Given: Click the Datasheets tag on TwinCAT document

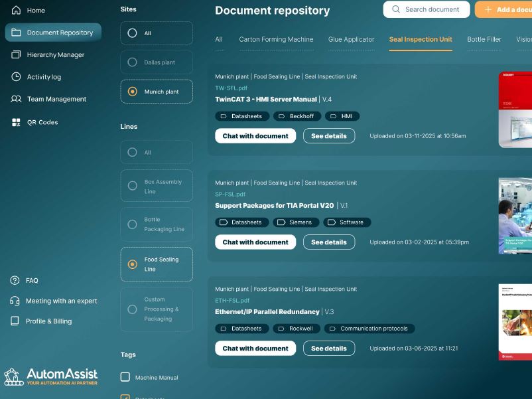Looking at the screenshot, I should (x=242, y=116).
